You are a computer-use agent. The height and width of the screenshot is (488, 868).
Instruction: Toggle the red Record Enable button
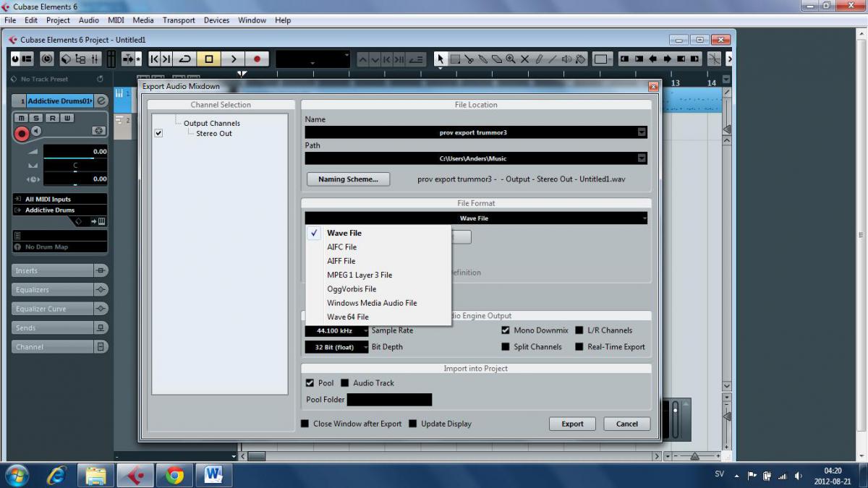pyautogui.click(x=22, y=133)
